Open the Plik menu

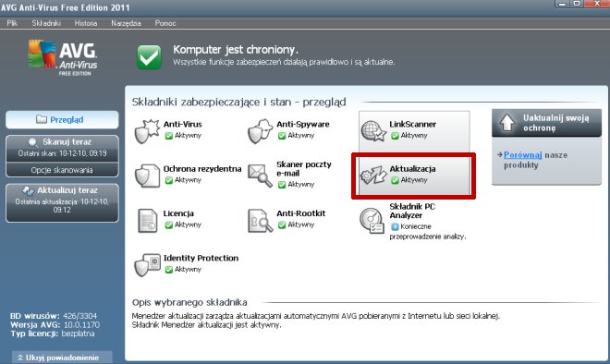(12, 23)
